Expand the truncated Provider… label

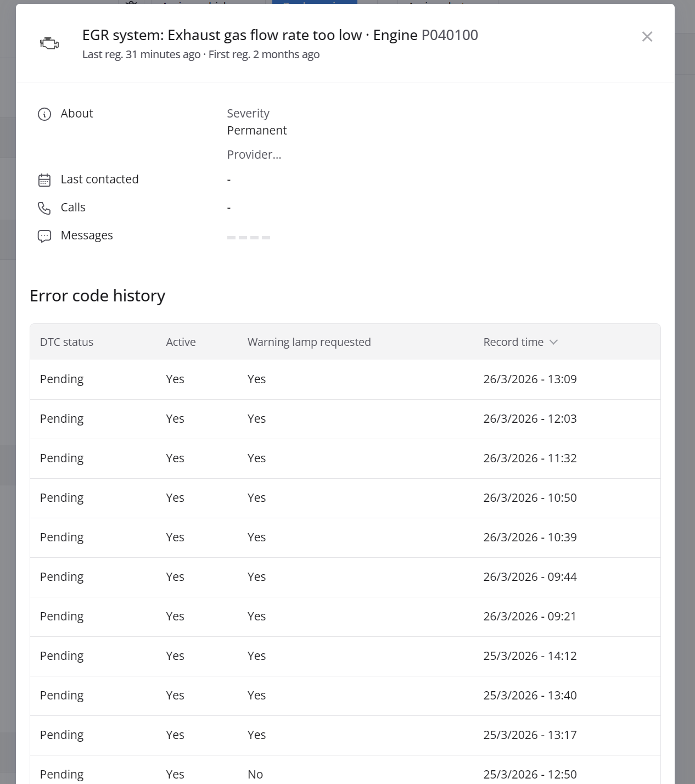(x=254, y=155)
